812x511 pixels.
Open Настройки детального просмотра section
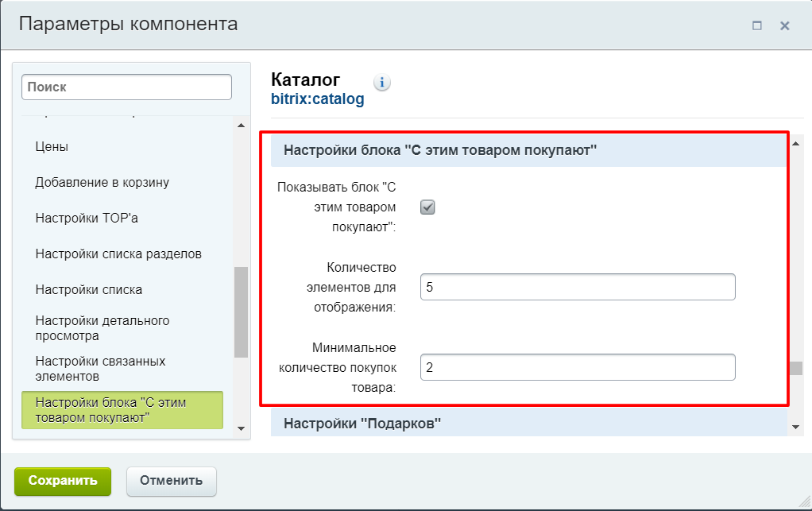102,328
